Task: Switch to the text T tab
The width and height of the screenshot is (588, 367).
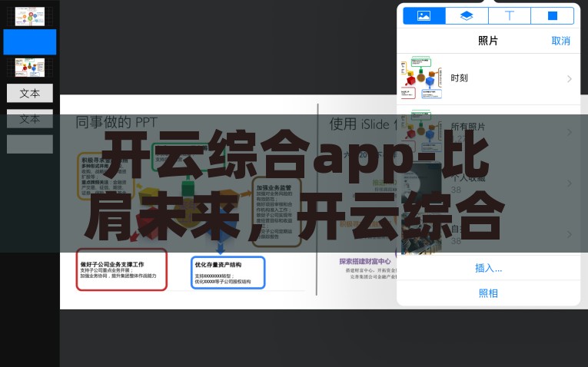Action: coord(510,15)
